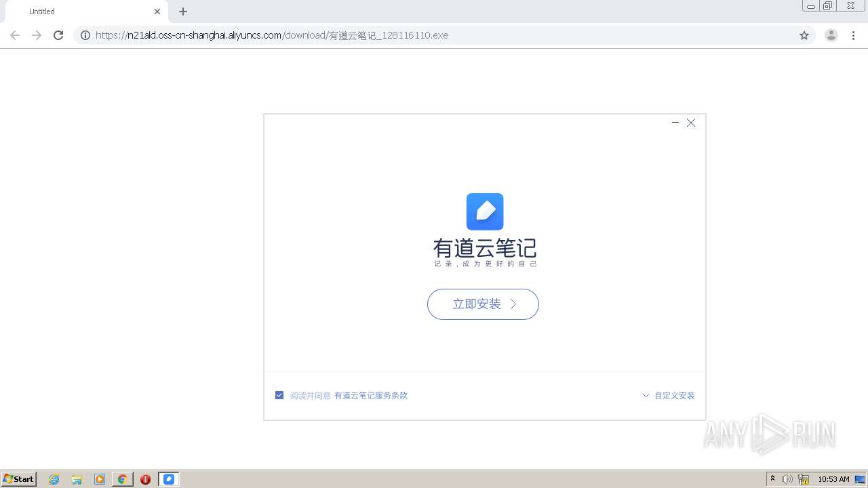The width and height of the screenshot is (868, 488).
Task: Click the 有道云笔记 blue app logo
Action: point(485,211)
